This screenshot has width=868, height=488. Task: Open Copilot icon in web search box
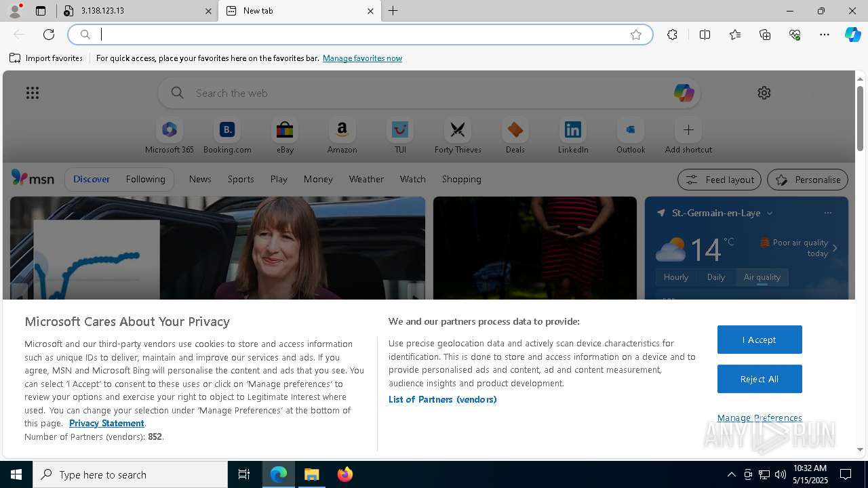click(684, 93)
